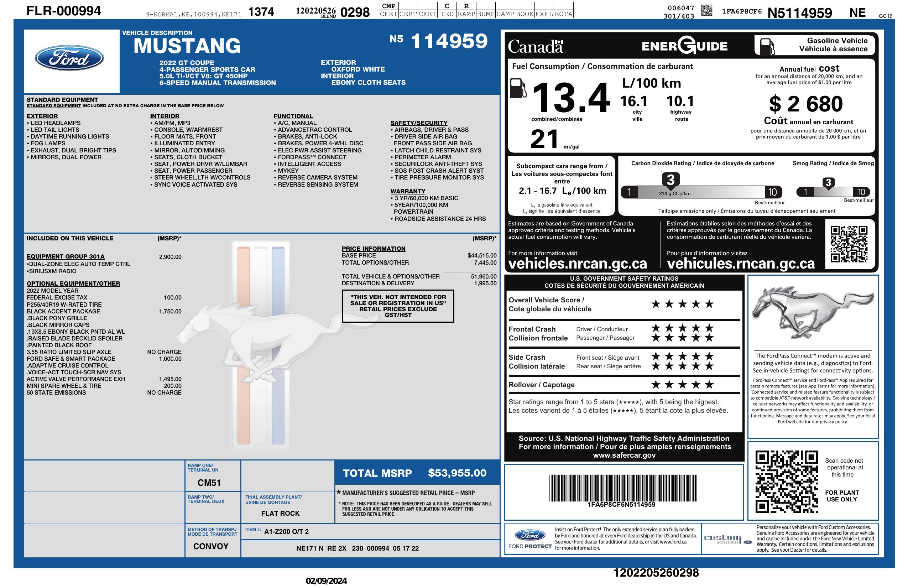
Task: Click the vehicules.rncan.gc.ca French link
Action: 741,264
